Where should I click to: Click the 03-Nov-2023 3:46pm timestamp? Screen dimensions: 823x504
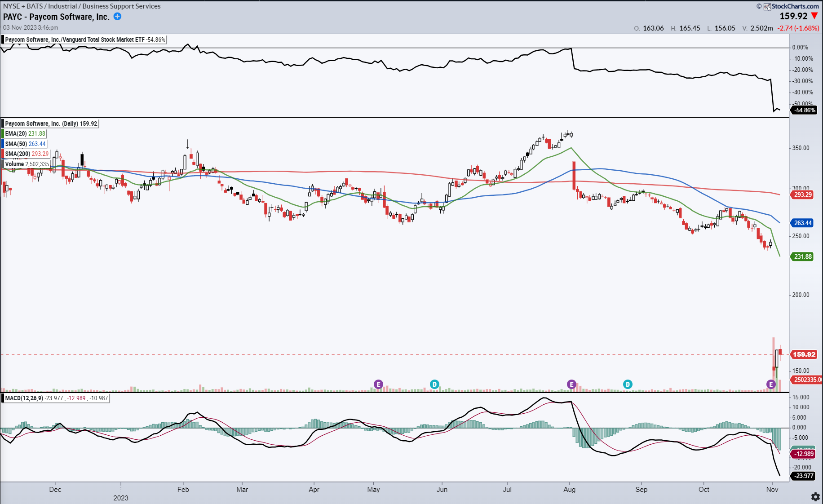coord(31,27)
